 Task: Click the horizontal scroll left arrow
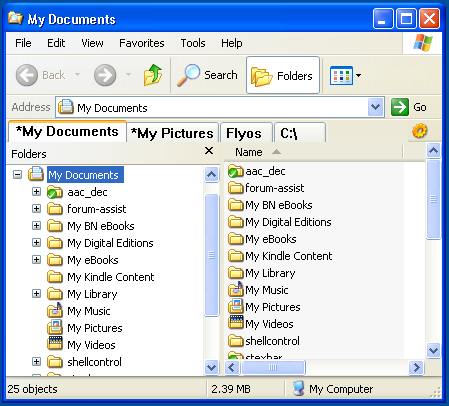point(232,367)
